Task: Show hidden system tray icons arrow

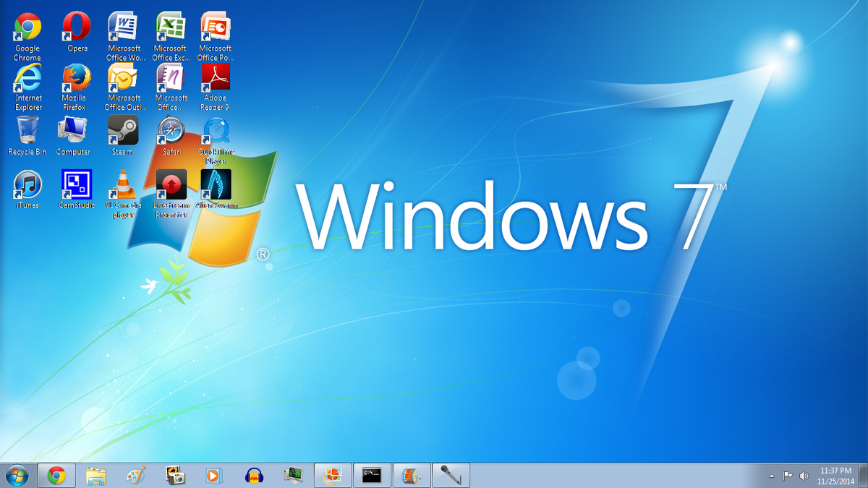Action: point(771,476)
